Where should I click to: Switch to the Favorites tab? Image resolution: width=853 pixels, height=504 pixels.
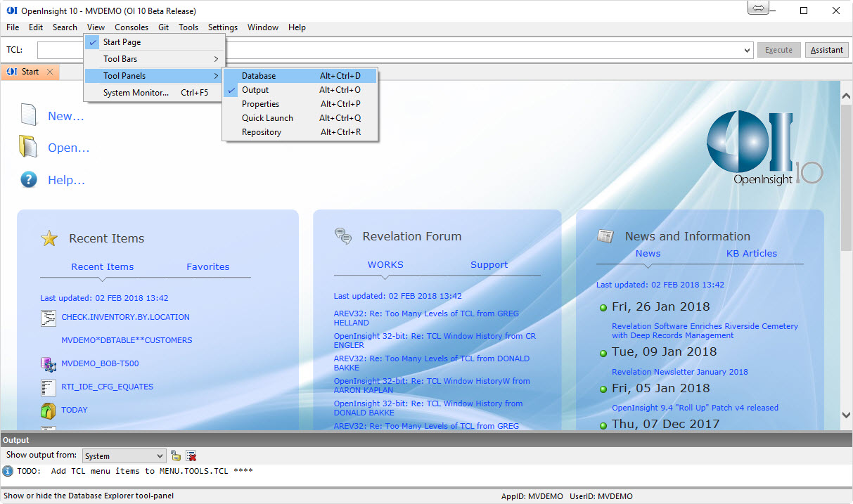coord(208,267)
